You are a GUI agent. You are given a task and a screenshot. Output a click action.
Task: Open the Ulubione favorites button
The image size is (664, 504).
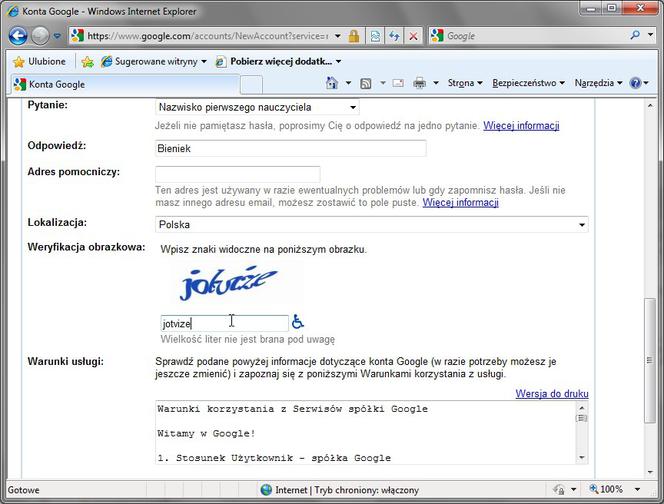(39, 61)
